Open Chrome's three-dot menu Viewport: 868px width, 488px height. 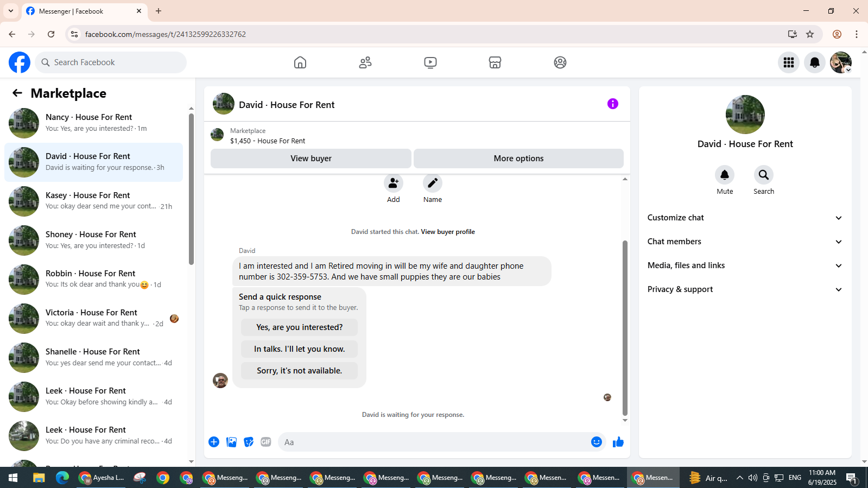[x=857, y=34]
